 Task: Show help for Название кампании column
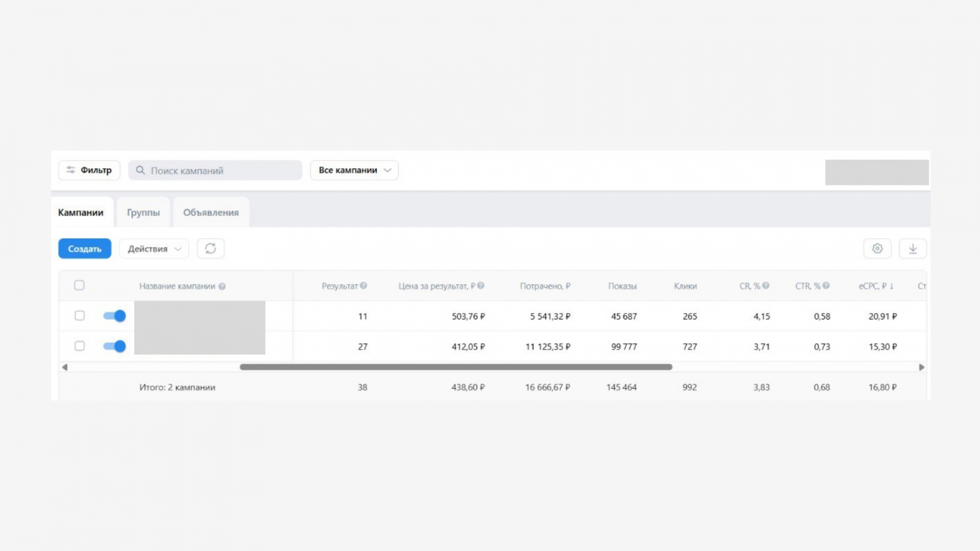pyautogui.click(x=222, y=286)
